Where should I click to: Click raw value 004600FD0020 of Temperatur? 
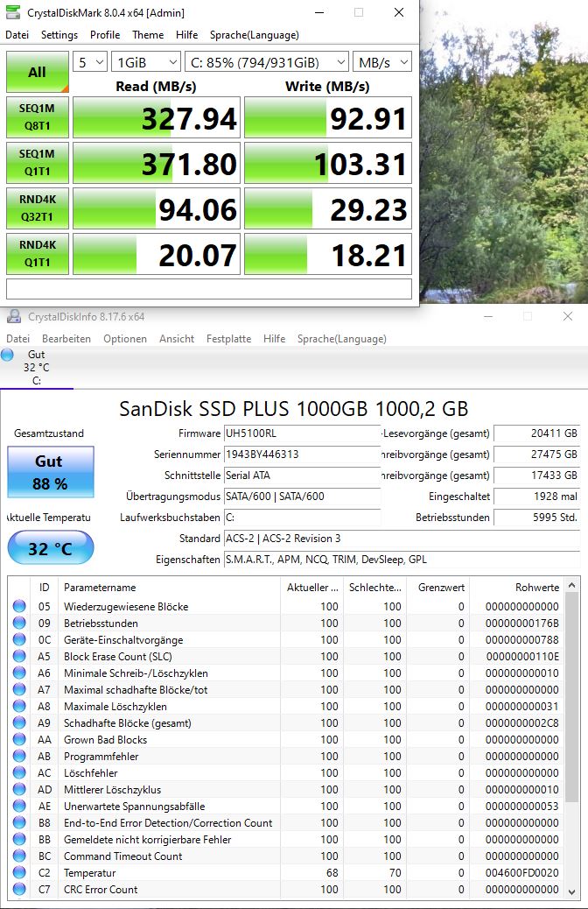[x=522, y=873]
